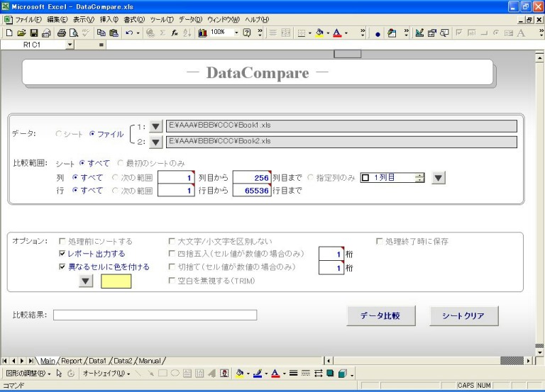Click the シートクリア button

pyautogui.click(x=463, y=316)
